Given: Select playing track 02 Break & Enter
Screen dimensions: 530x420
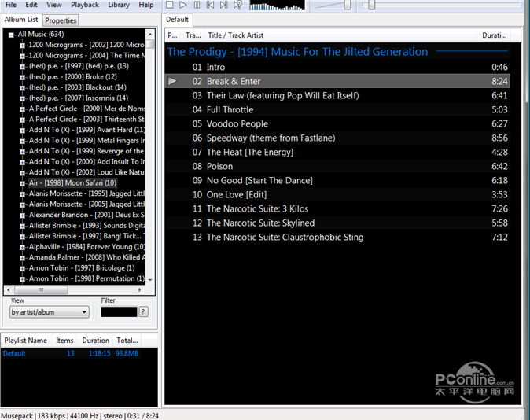Looking at the screenshot, I should [337, 81].
